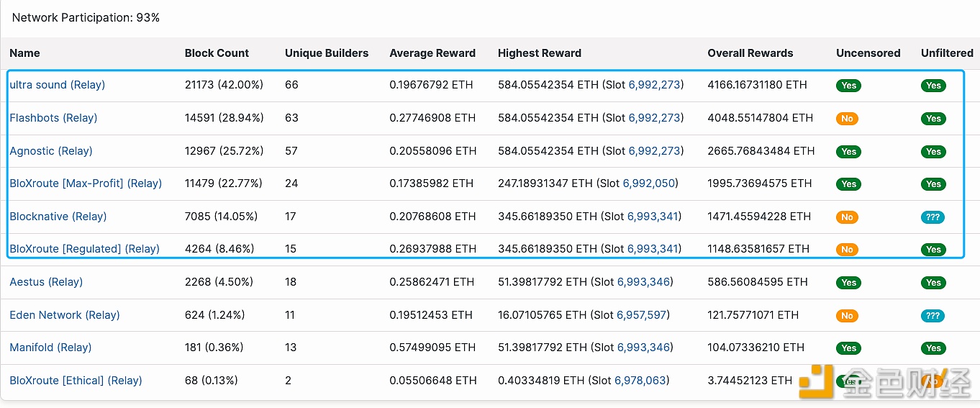This screenshot has height=408, width=980.
Task: Click Uncensored Yes badge in ultra sound row
Action: tap(849, 86)
